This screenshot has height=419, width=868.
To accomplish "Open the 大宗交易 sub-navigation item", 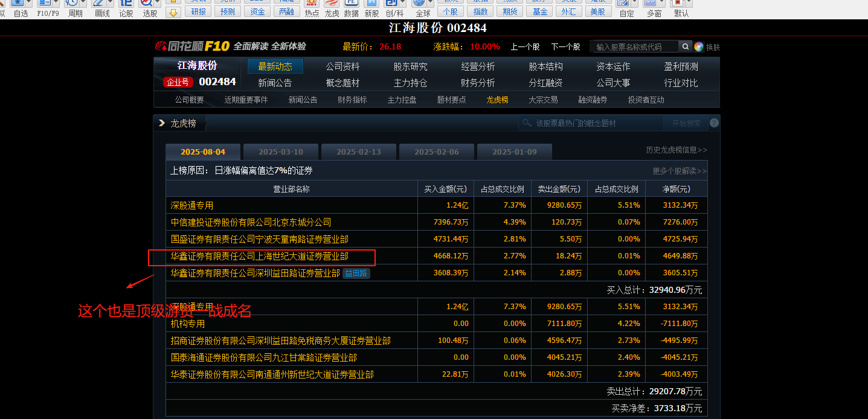I will (x=543, y=100).
